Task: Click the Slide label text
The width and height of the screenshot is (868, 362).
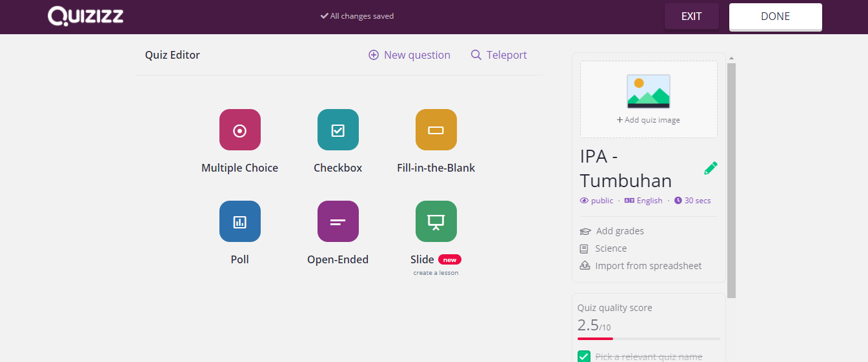Action: 422,259
